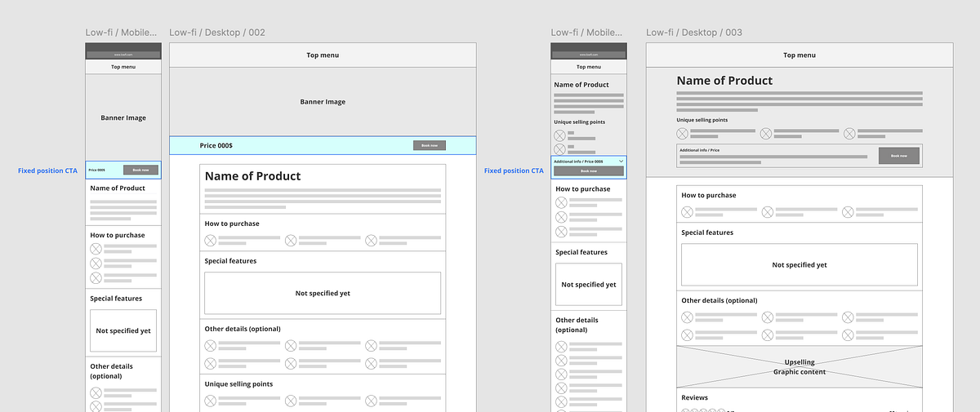980x412 pixels.
Task: Click Name of Product in mobile frame under Top menu
Action: (581, 85)
